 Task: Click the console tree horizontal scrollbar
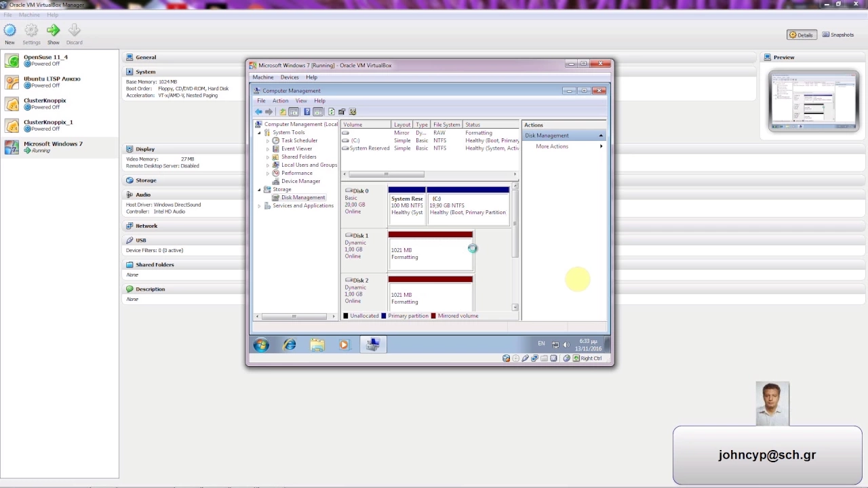294,317
